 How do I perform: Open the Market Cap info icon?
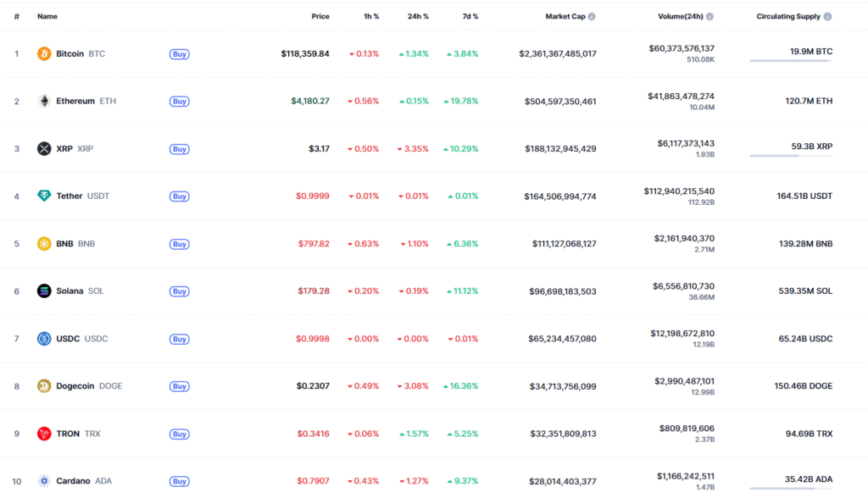click(x=592, y=17)
